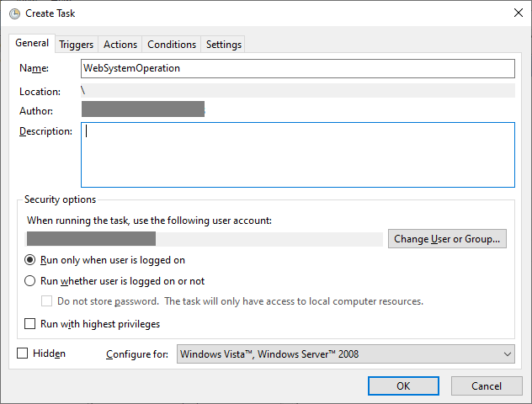
Task: Tick the Do not store password checkbox
Action: [x=48, y=301]
